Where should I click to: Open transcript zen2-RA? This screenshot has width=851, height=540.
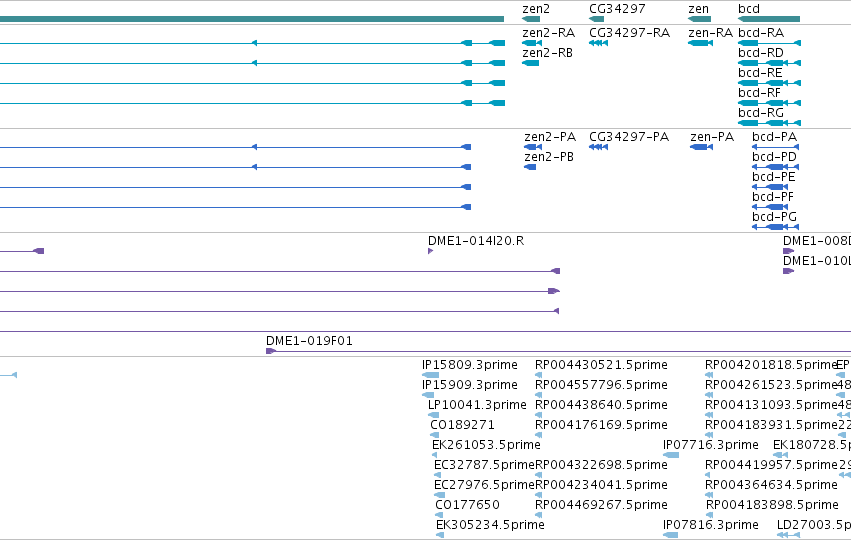(x=548, y=33)
